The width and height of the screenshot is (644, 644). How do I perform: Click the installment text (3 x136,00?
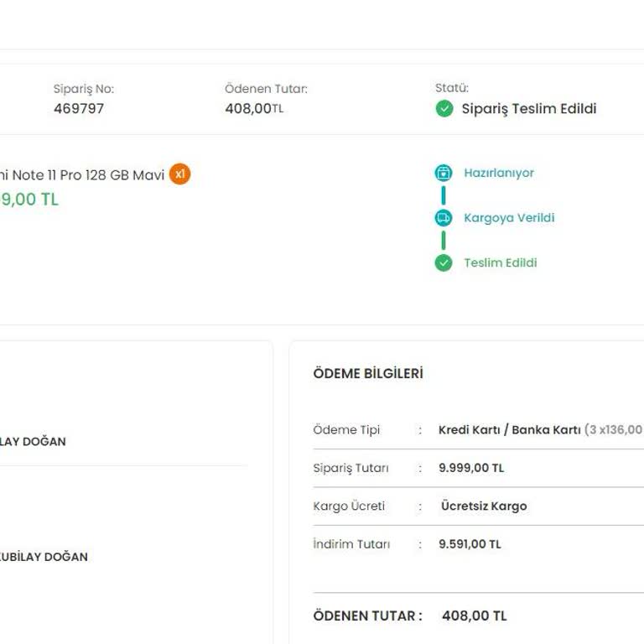614,430
